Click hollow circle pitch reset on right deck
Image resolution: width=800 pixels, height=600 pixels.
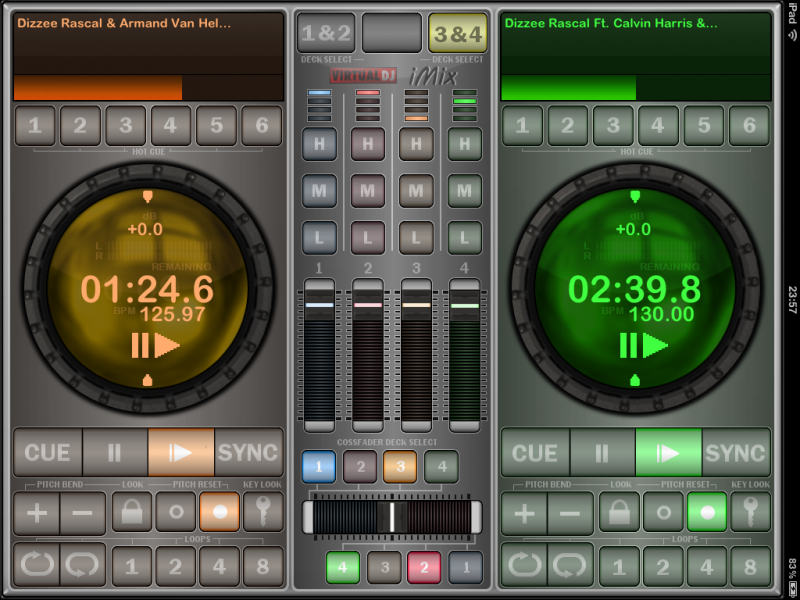pyautogui.click(x=663, y=512)
